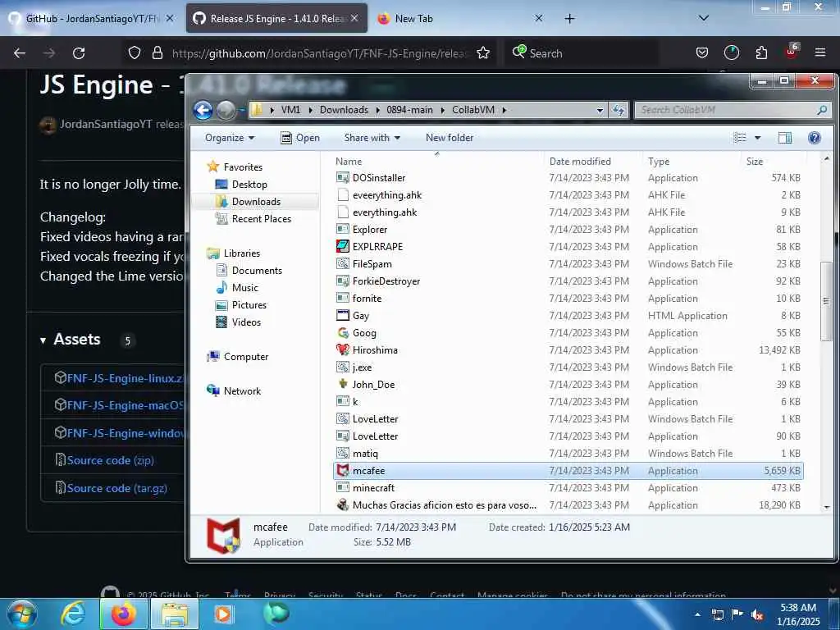Open the Firefox hamburger menu
This screenshot has height=630, width=840.
click(x=820, y=52)
